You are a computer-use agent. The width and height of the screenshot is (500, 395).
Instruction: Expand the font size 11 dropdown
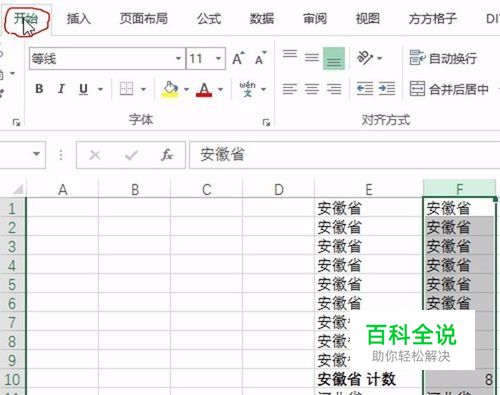(218, 59)
